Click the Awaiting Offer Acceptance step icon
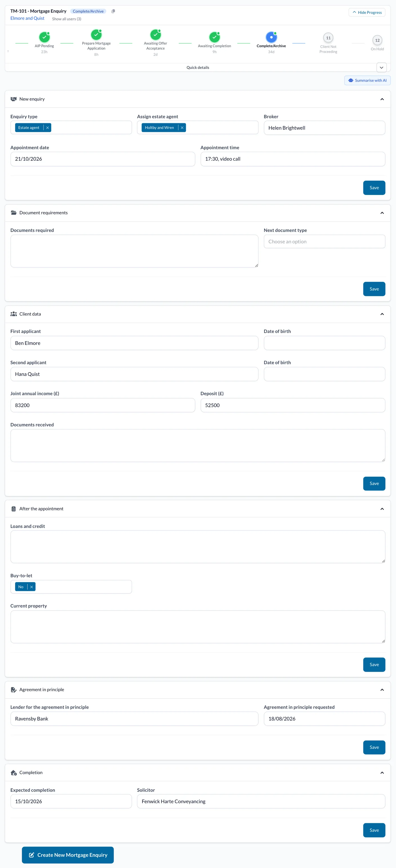396x868 pixels. click(x=155, y=34)
